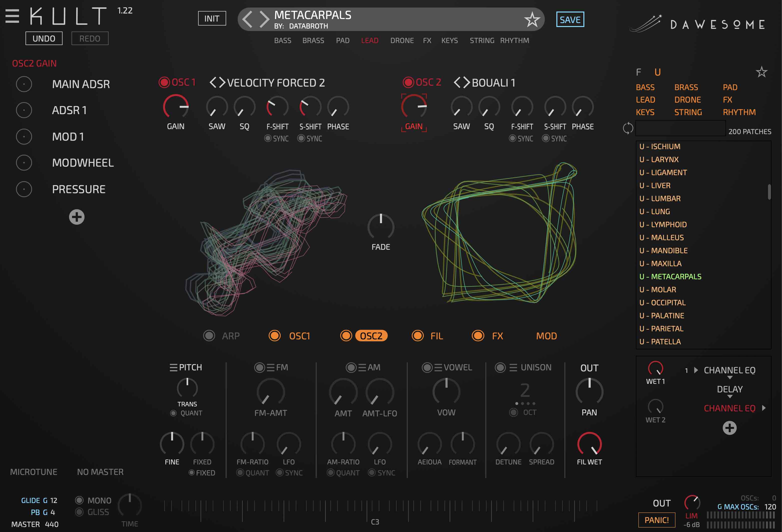Screen dimensions: 782x532
Task: Select previous OSC 2 waveform arrow
Action: 457,82
